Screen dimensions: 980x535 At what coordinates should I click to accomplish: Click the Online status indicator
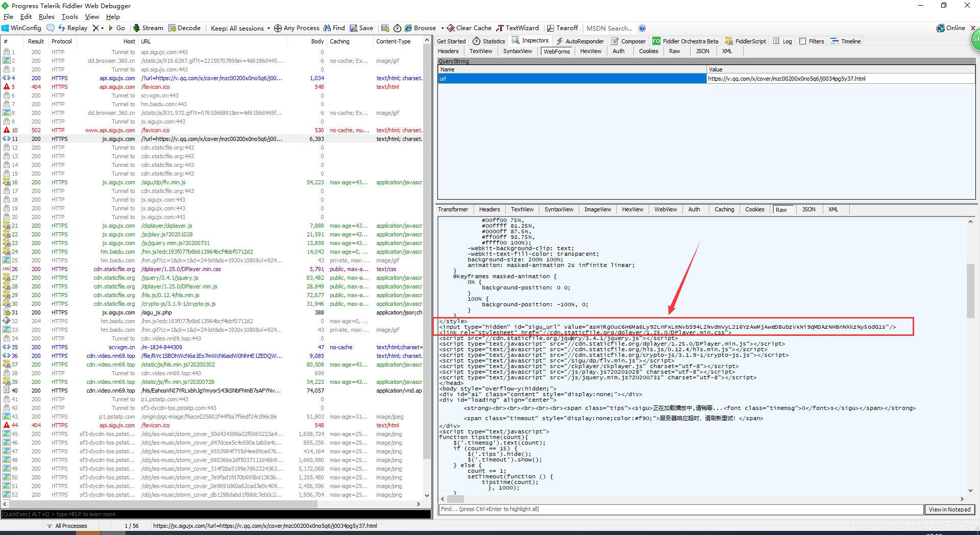pyautogui.click(x=951, y=28)
